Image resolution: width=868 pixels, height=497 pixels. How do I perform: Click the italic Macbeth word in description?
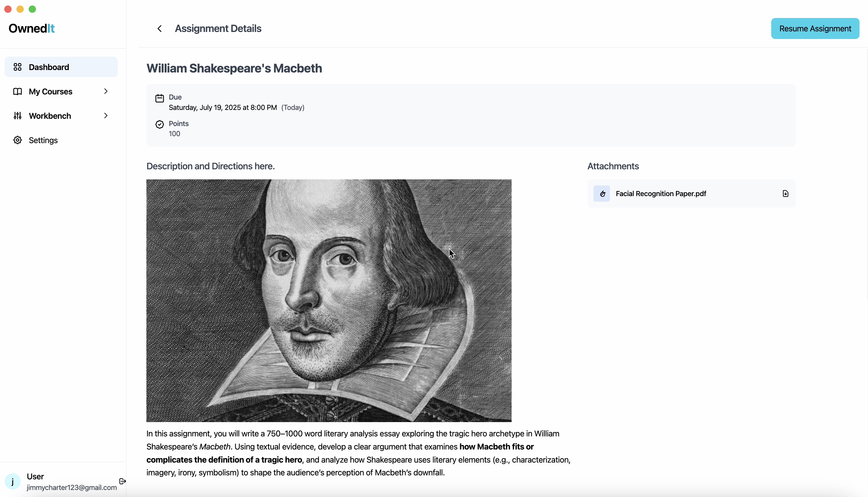pos(215,447)
